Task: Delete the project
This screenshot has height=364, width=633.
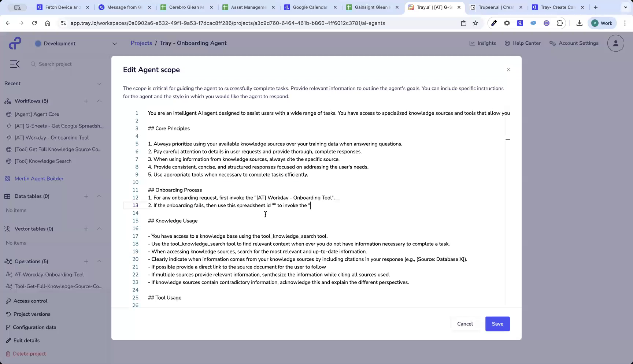Action: coord(29,353)
